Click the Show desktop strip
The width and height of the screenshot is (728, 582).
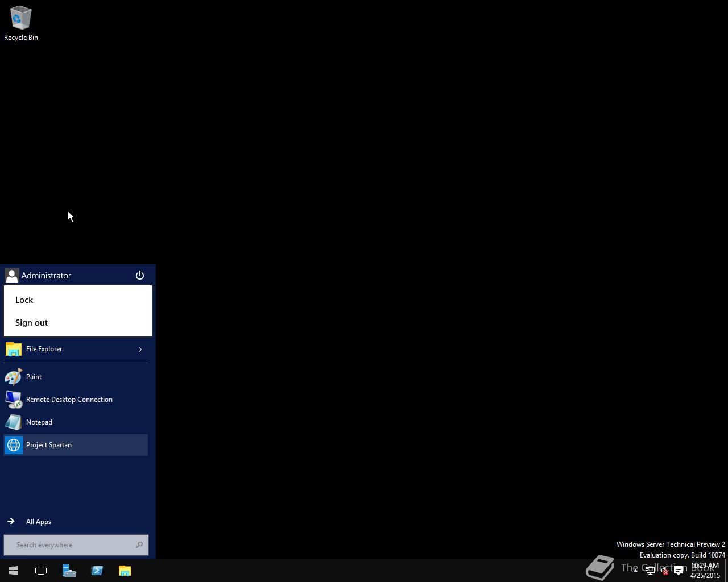pos(726,571)
